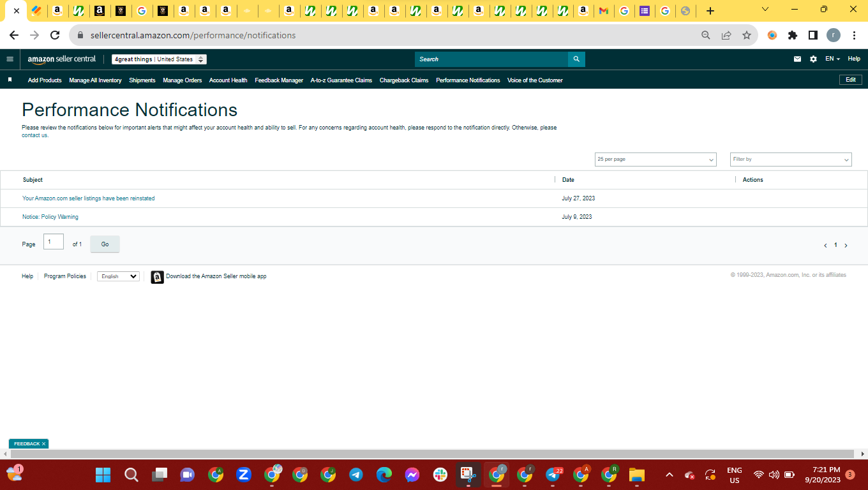Click the Amazon Seller mobile app icon
The height and width of the screenshot is (490, 868).
pyautogui.click(x=157, y=277)
